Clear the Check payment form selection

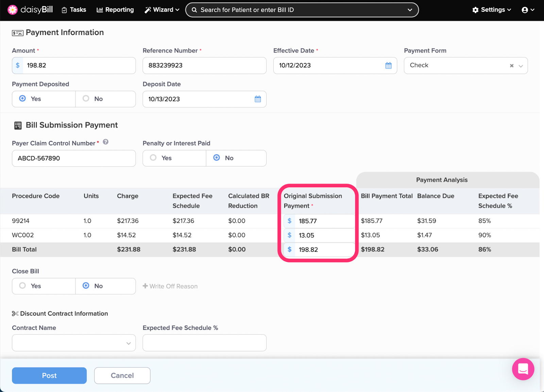511,66
